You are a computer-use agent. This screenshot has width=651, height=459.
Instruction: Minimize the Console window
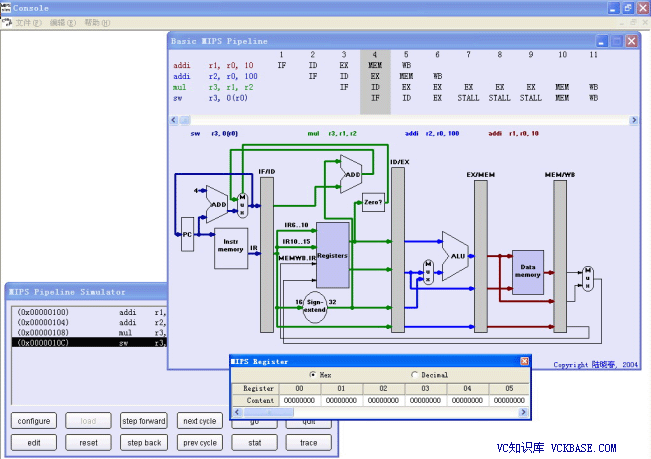tap(614, 8)
